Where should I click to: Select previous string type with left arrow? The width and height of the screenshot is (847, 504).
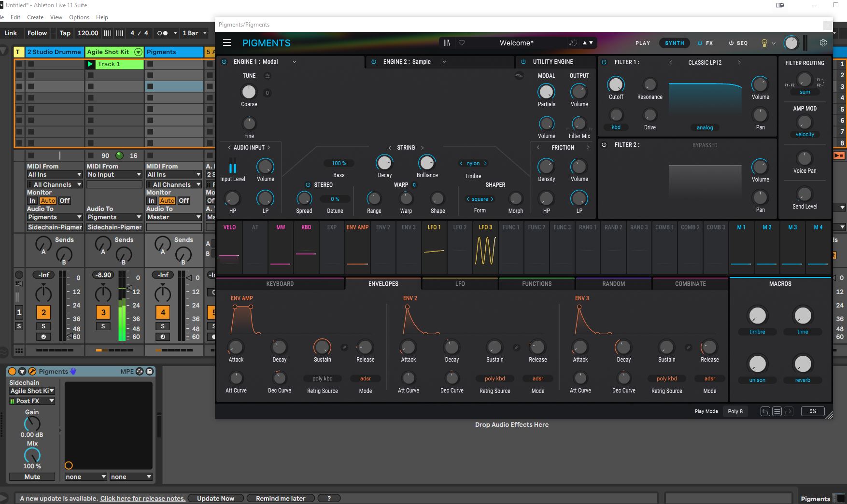point(389,148)
